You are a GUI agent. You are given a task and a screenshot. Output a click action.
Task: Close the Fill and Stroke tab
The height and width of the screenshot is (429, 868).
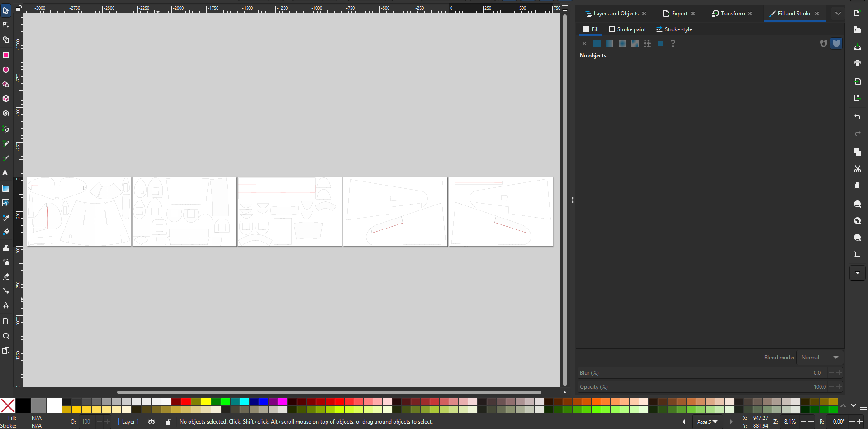(x=817, y=14)
